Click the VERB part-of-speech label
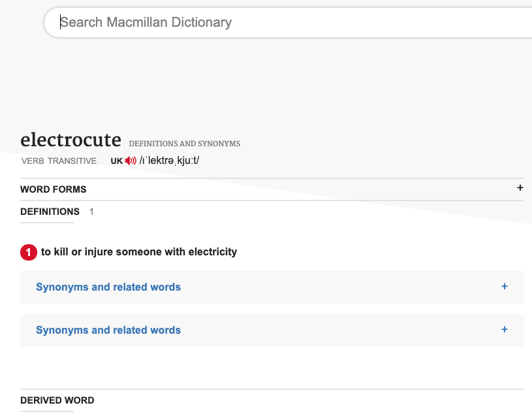 tap(33, 161)
